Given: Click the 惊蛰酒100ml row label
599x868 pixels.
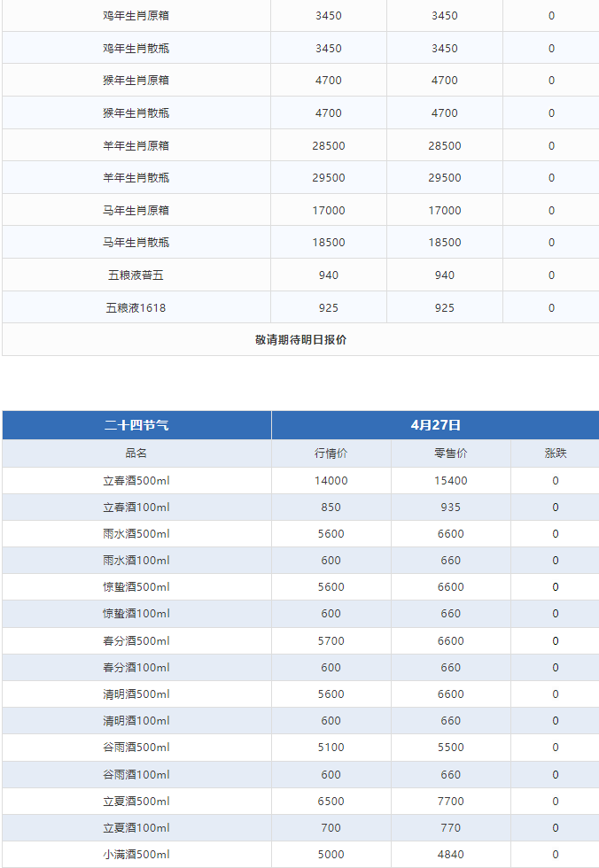Looking at the screenshot, I should [x=136, y=613].
